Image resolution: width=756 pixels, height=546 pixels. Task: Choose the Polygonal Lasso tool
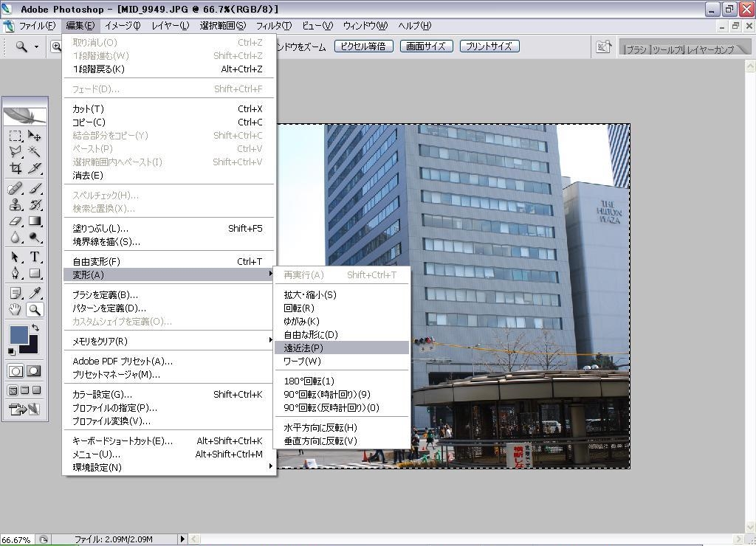click(16, 152)
